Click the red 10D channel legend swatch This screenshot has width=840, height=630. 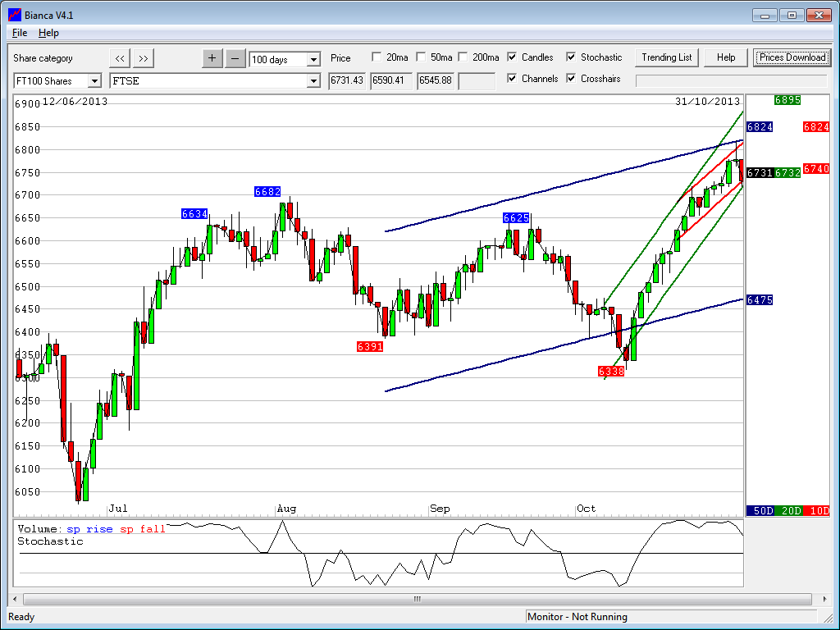click(818, 510)
